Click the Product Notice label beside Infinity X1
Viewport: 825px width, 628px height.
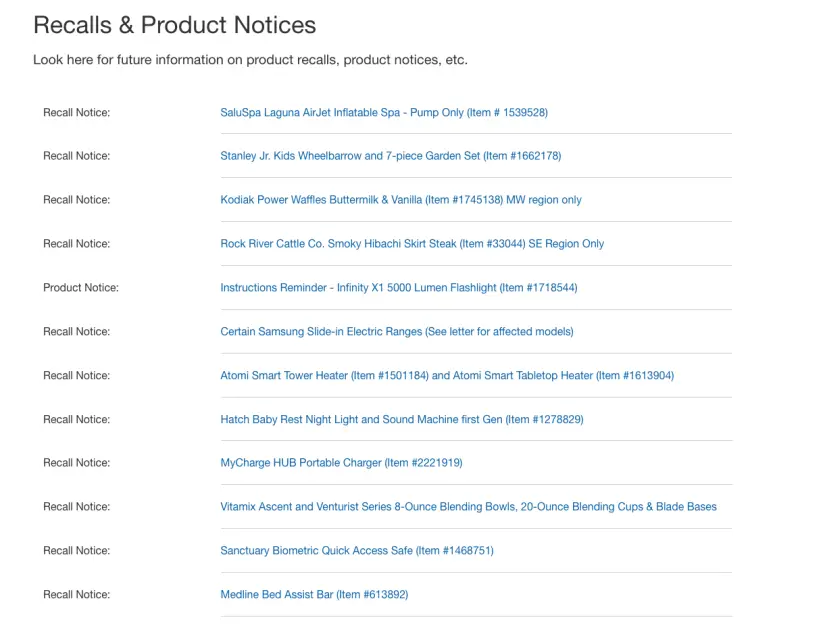point(80,288)
